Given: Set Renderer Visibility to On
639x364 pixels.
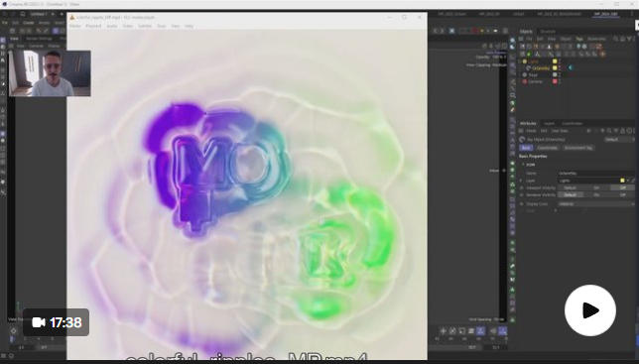Looking at the screenshot, I should 596,195.
